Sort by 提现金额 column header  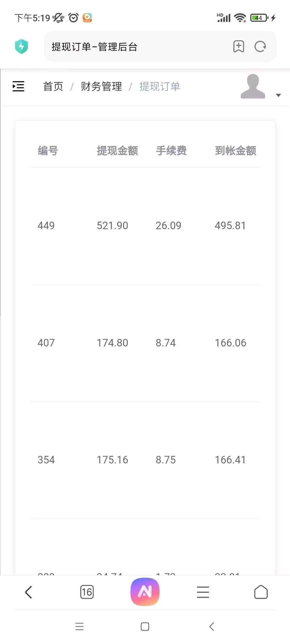click(x=117, y=151)
